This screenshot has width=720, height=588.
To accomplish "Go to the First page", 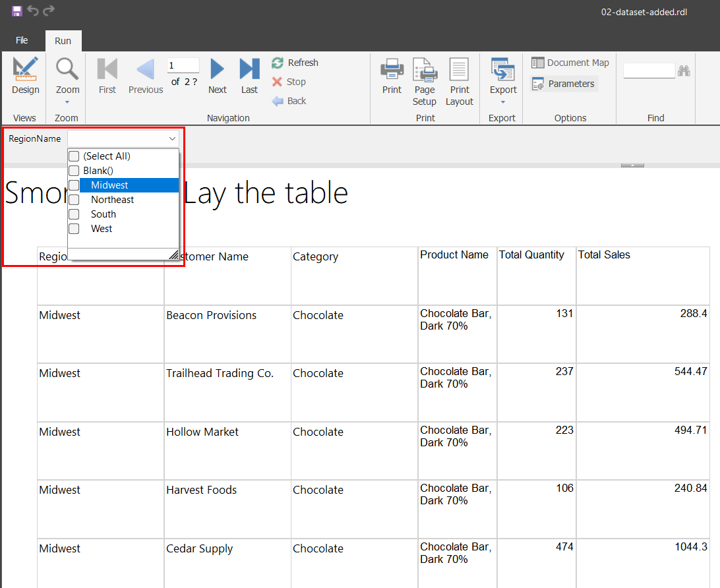I will 107,76.
